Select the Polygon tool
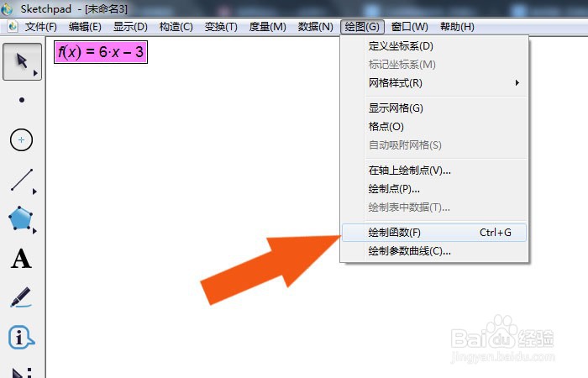The width and height of the screenshot is (588, 378). click(x=21, y=218)
